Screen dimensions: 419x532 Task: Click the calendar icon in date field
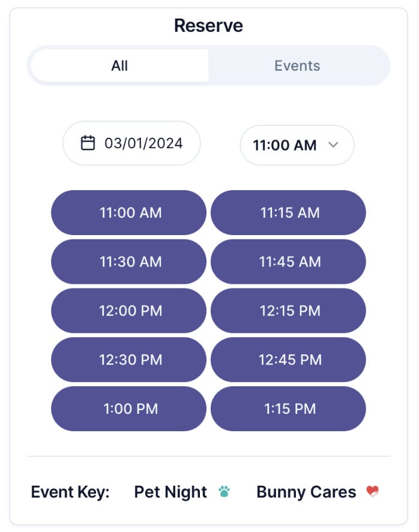(x=88, y=143)
